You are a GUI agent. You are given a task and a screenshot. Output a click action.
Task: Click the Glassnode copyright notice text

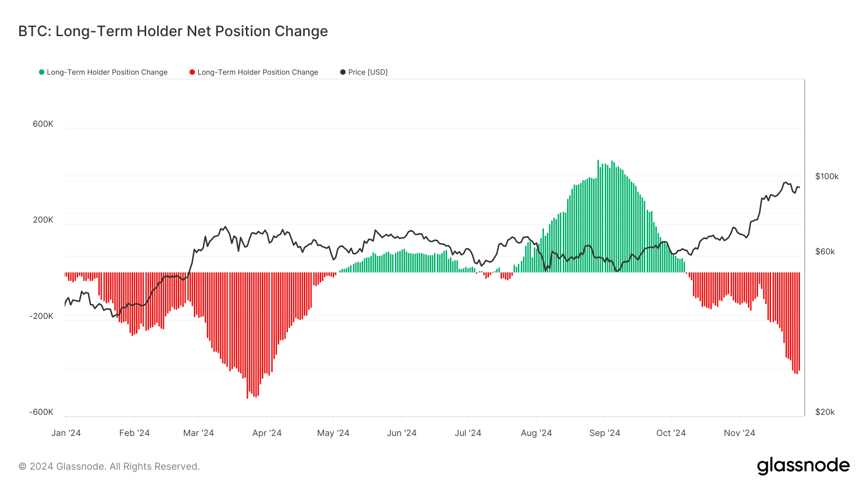click(109, 466)
